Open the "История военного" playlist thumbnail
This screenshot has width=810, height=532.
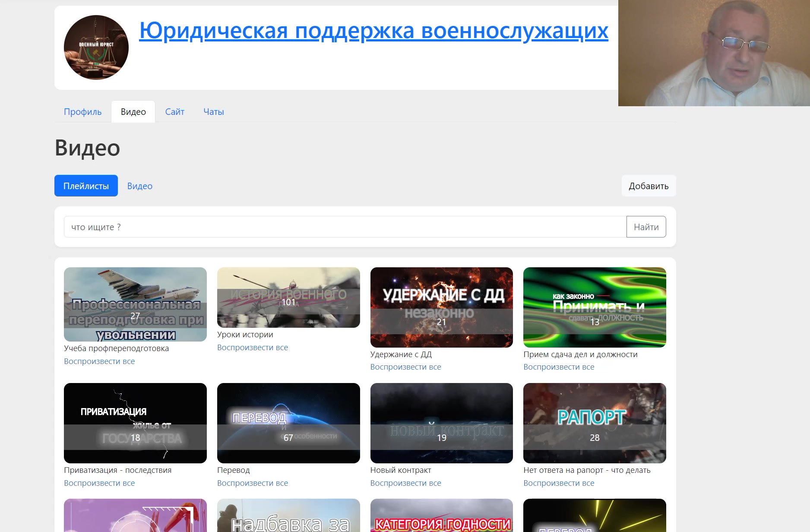(288, 298)
